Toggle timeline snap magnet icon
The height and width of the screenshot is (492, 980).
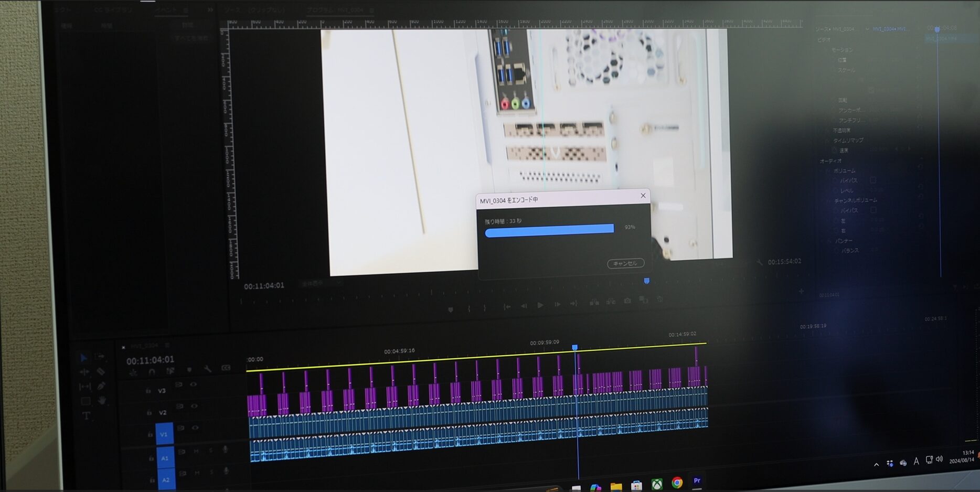pyautogui.click(x=152, y=371)
